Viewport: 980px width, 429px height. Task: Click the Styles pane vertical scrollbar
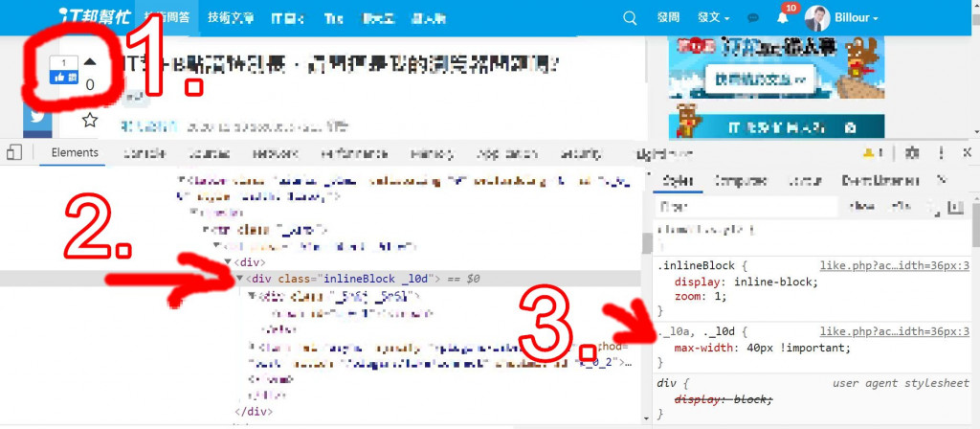[x=975, y=225]
